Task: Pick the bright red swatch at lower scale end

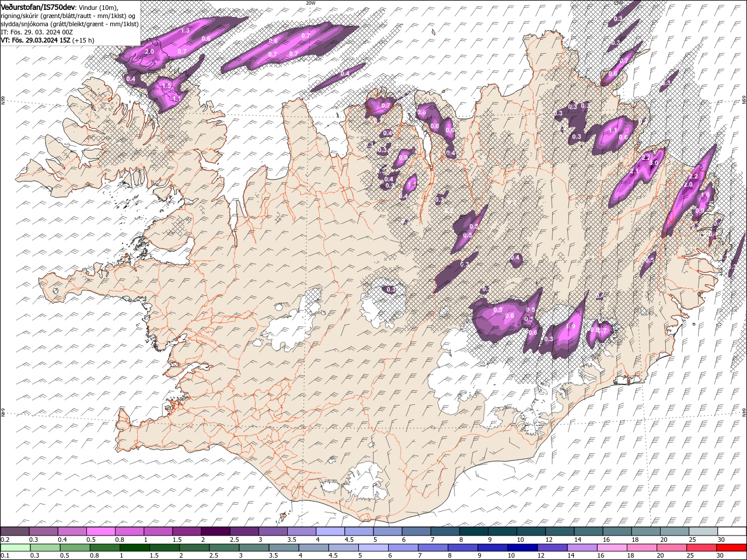Action: (x=731, y=547)
